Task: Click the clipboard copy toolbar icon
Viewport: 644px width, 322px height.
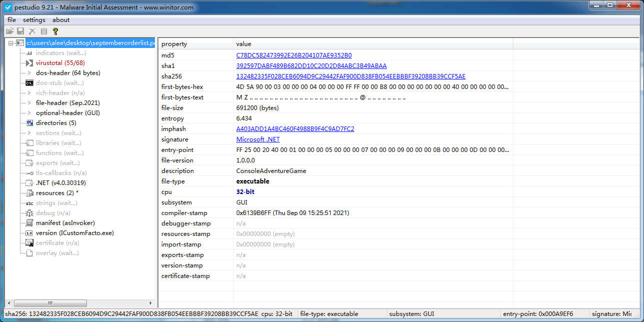Action: [44, 31]
